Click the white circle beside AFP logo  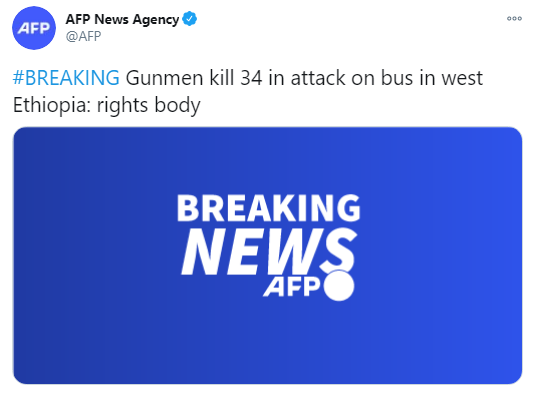coord(339,285)
